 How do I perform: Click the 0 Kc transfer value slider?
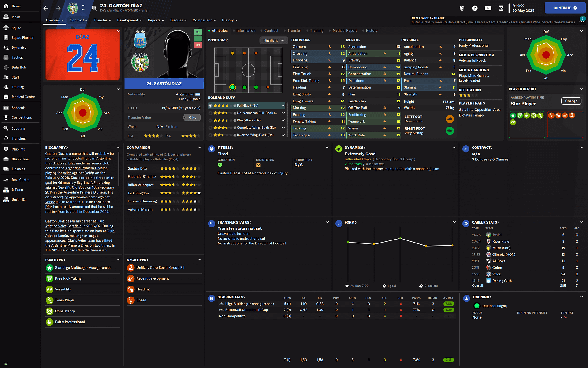(192, 117)
